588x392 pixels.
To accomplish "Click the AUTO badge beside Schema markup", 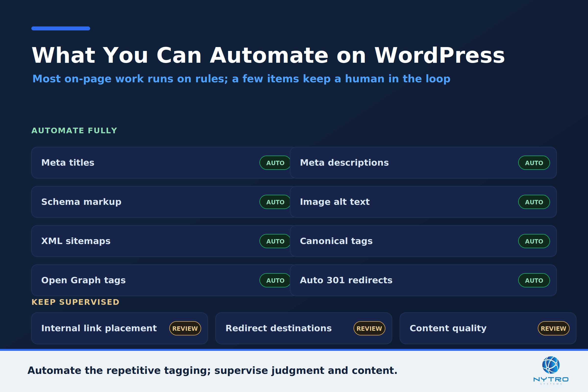I will tap(275, 202).
